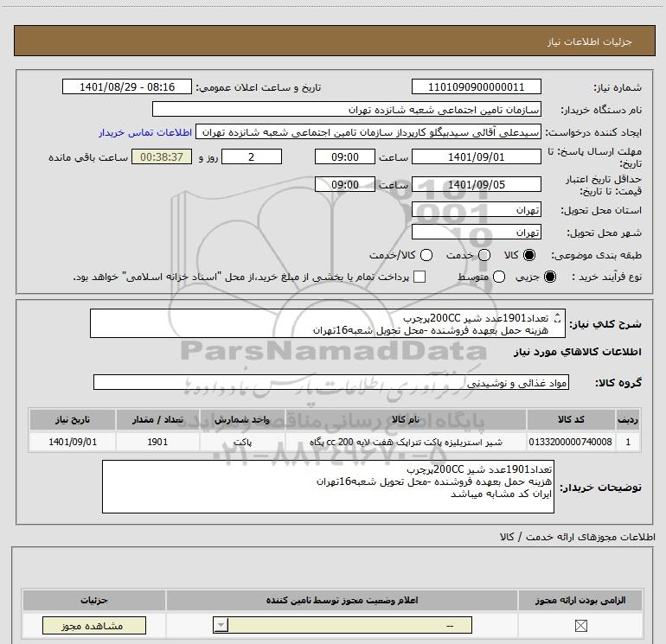Toggle the الزامی بودن ارائه مجوز checkbox

point(580,625)
